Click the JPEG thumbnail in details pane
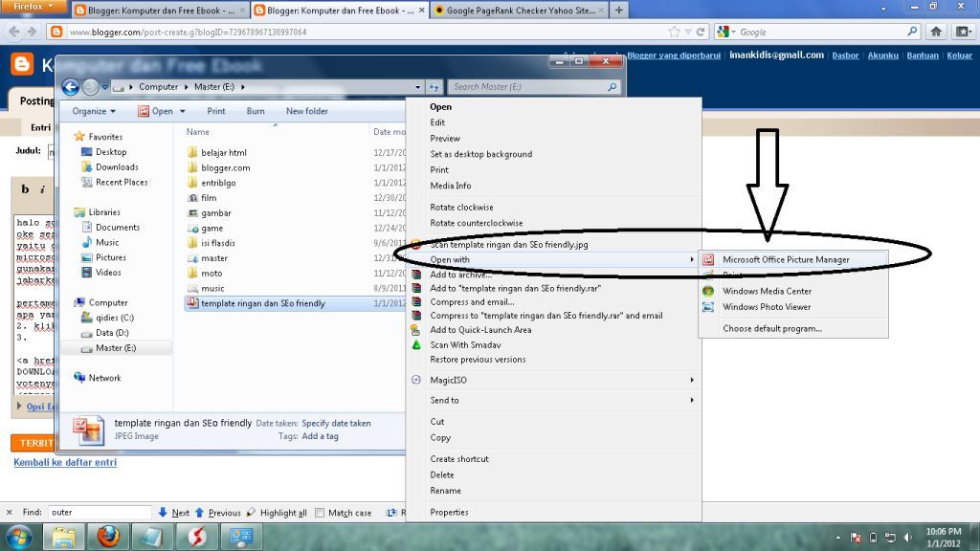The height and width of the screenshot is (551, 980). (x=88, y=430)
